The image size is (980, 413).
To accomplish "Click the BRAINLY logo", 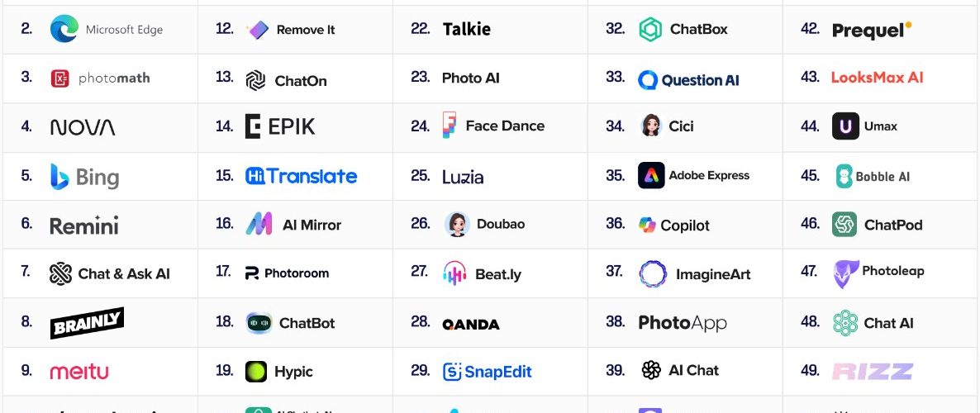I will pyautogui.click(x=87, y=323).
